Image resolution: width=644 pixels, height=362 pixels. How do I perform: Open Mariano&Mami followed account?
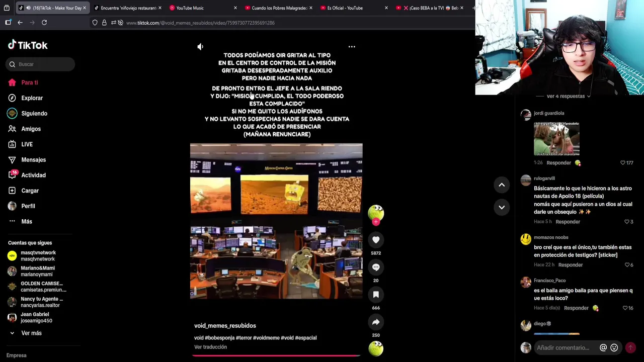[x=38, y=271]
